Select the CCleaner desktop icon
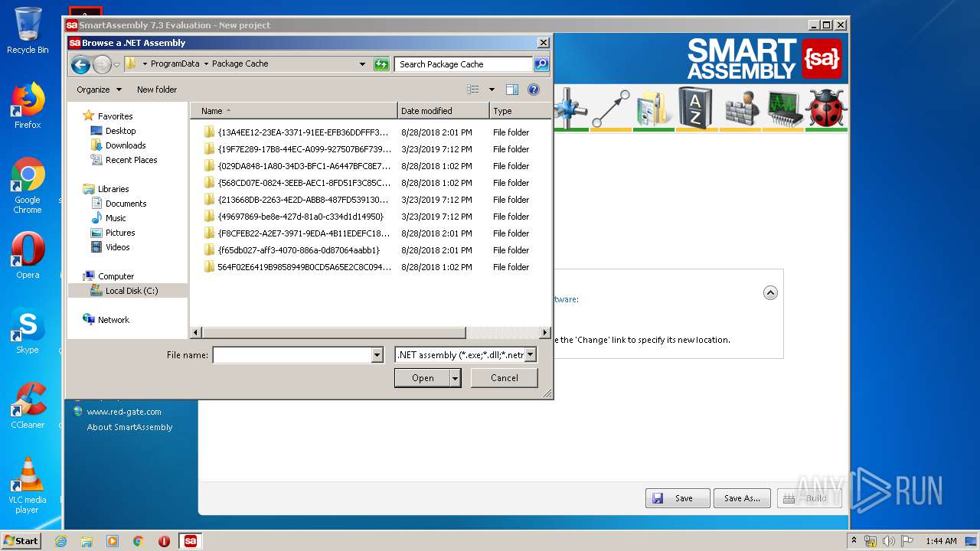This screenshot has width=980, height=551. click(28, 406)
